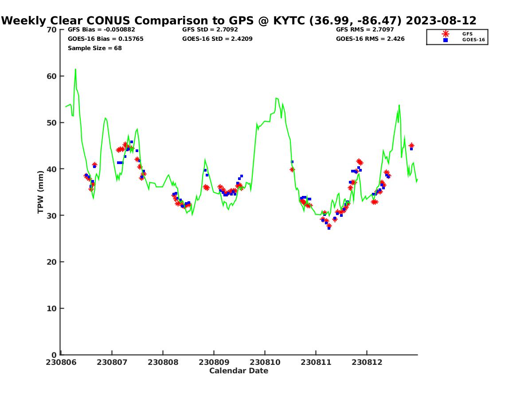The height and width of the screenshot is (399, 532).
Task: Click the 'Calendar Date' x-axis label
Action: click(239, 371)
